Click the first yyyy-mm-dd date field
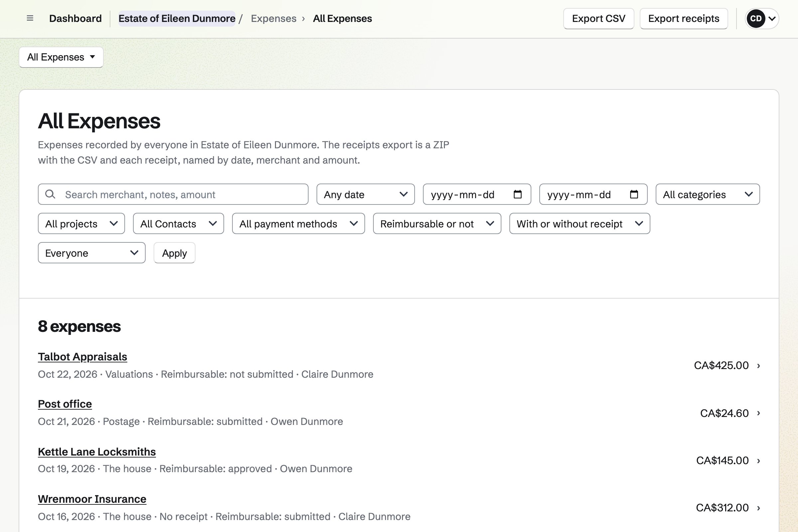This screenshot has width=798, height=532. point(477,195)
